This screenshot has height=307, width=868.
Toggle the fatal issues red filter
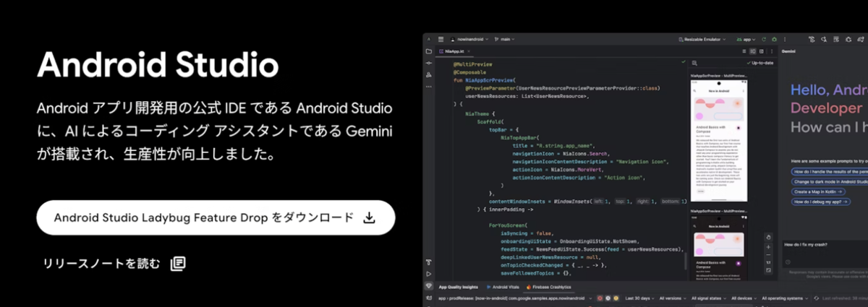(600, 298)
